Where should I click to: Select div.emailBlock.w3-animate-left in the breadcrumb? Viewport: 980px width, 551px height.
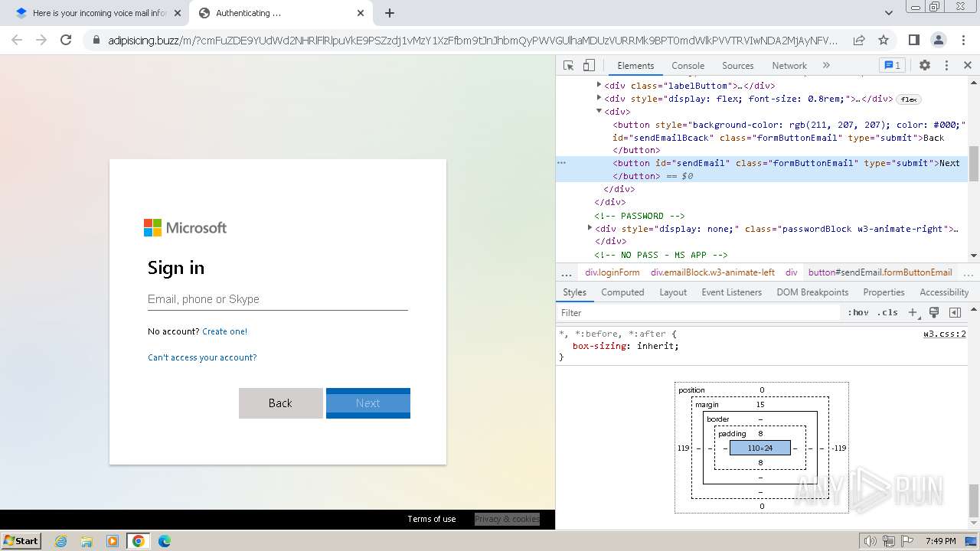tap(712, 272)
